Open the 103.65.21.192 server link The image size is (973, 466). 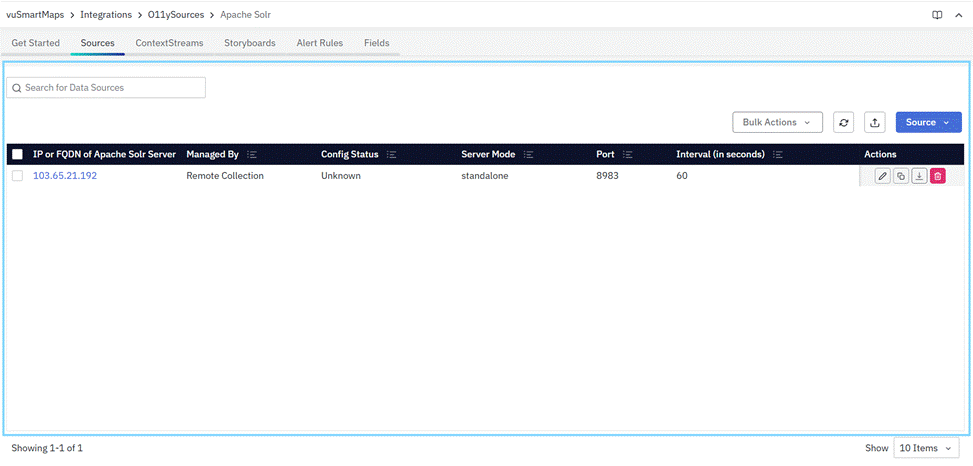point(65,176)
